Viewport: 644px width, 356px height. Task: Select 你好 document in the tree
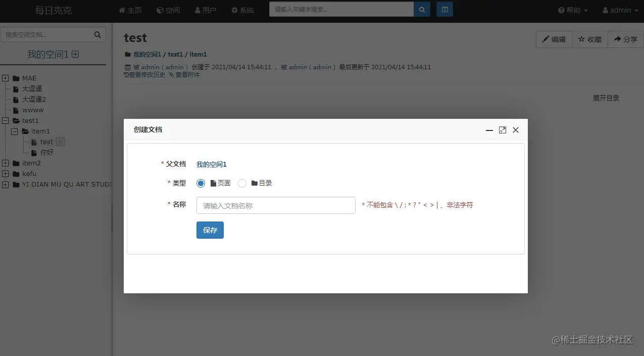(47, 153)
